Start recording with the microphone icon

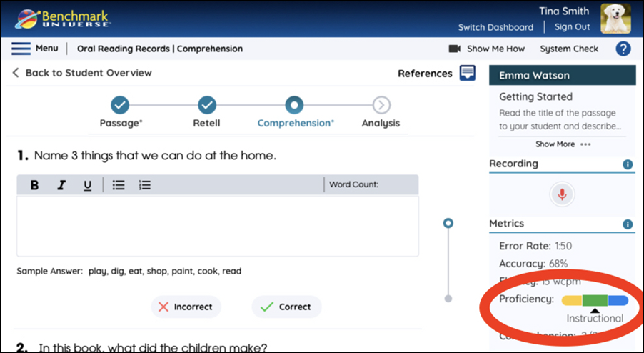[x=562, y=194]
